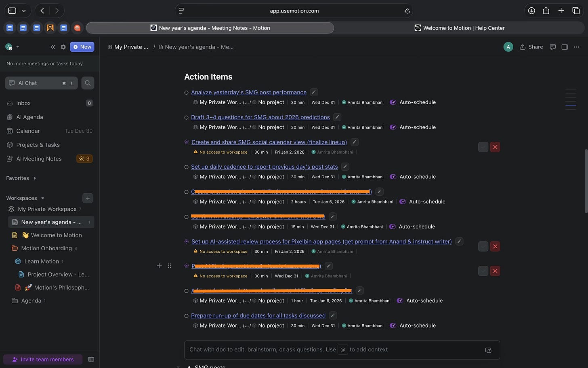Viewport: 588px width, 368px height.
Task: Toggle Auto-schedule on the 2 hours task
Action: pos(423,201)
